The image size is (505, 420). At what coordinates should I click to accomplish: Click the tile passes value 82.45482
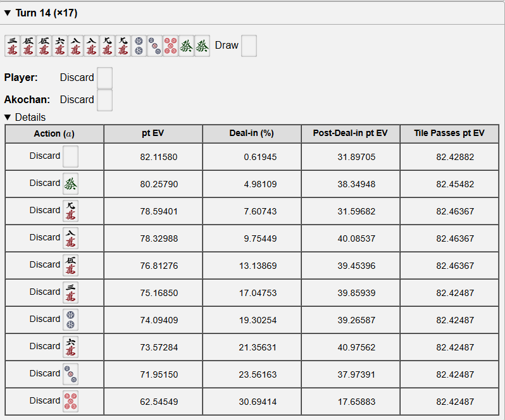click(455, 184)
